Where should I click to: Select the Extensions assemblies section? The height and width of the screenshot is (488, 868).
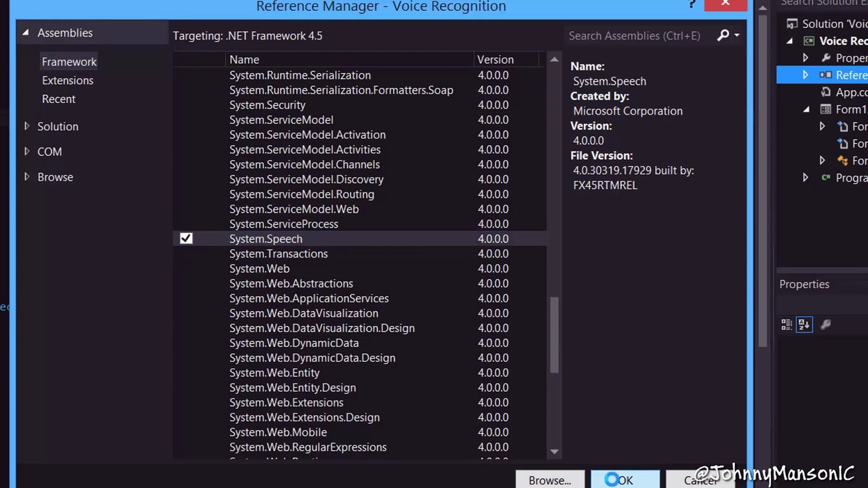68,80
